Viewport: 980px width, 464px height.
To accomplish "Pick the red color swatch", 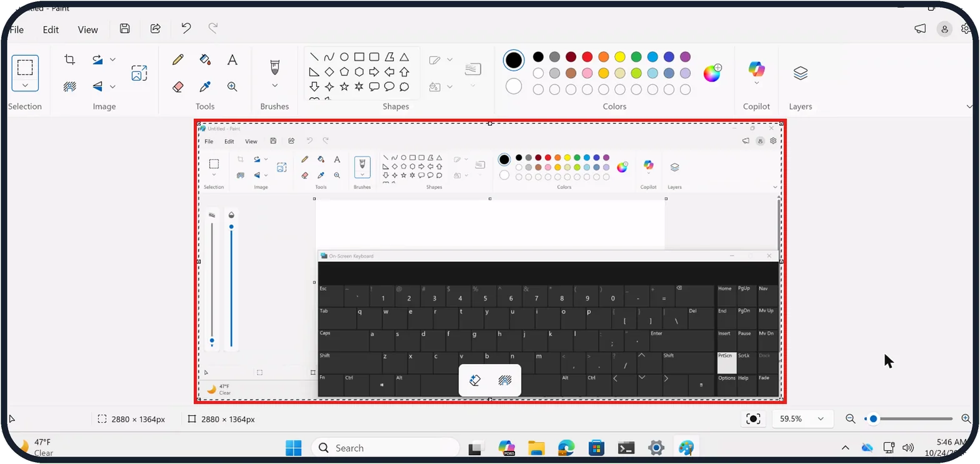I will pos(587,57).
